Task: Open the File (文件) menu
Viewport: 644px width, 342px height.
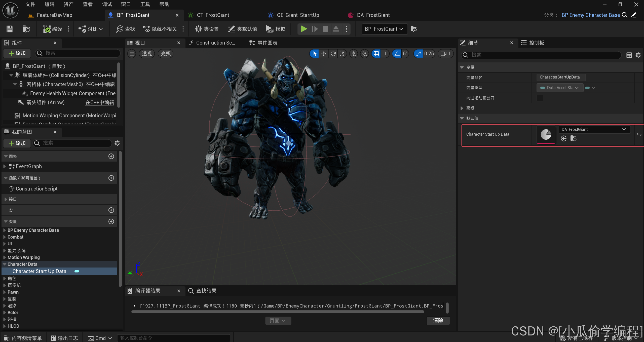Action: [30, 4]
